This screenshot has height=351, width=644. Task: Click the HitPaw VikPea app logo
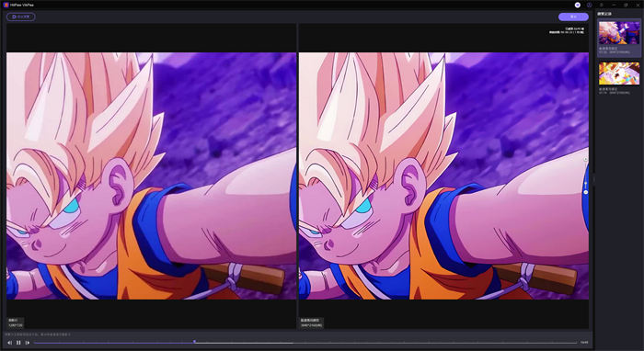pos(6,5)
